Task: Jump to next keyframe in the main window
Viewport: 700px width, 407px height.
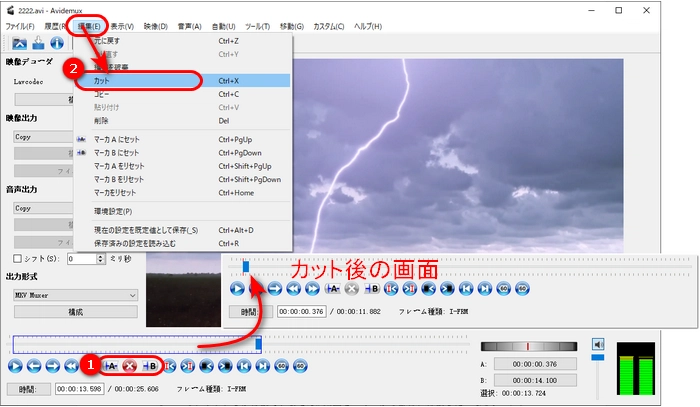Action: click(188, 366)
